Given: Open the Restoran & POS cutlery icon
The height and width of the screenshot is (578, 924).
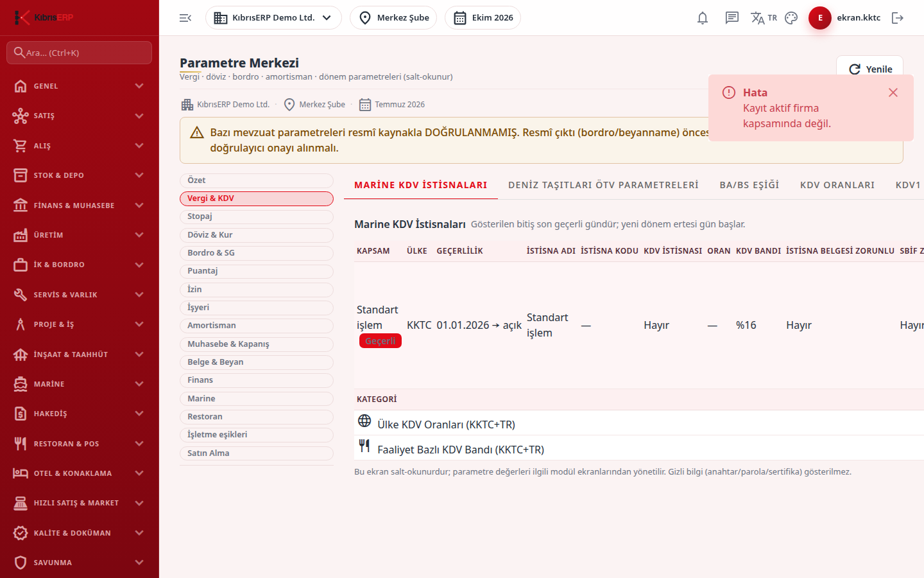Looking at the screenshot, I should (x=21, y=444).
